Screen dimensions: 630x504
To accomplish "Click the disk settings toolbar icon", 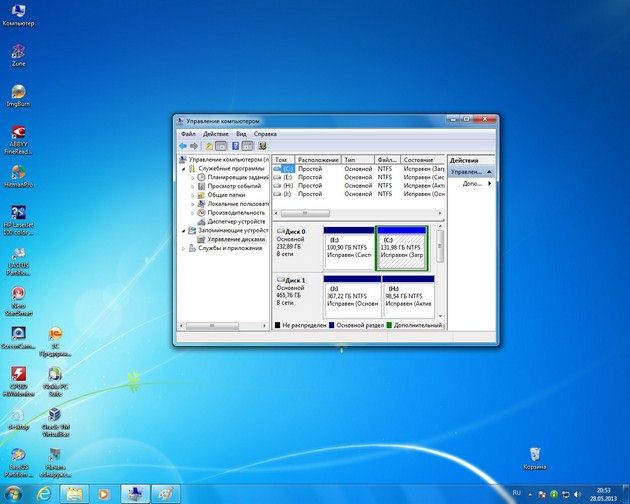I will tap(262, 146).
